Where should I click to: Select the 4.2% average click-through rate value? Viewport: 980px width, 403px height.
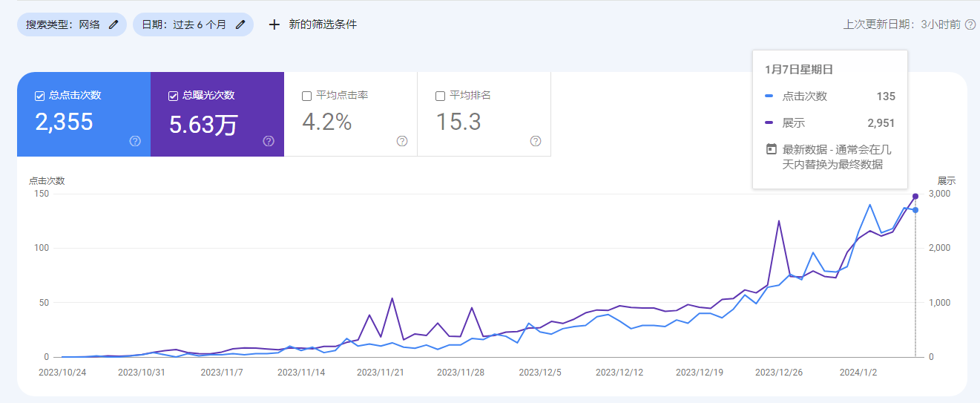pyautogui.click(x=327, y=122)
